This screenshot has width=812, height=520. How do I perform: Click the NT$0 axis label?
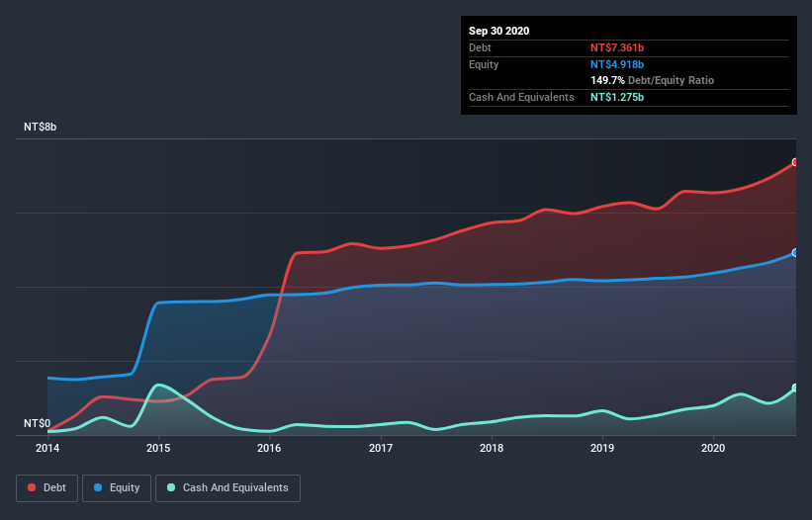click(38, 424)
